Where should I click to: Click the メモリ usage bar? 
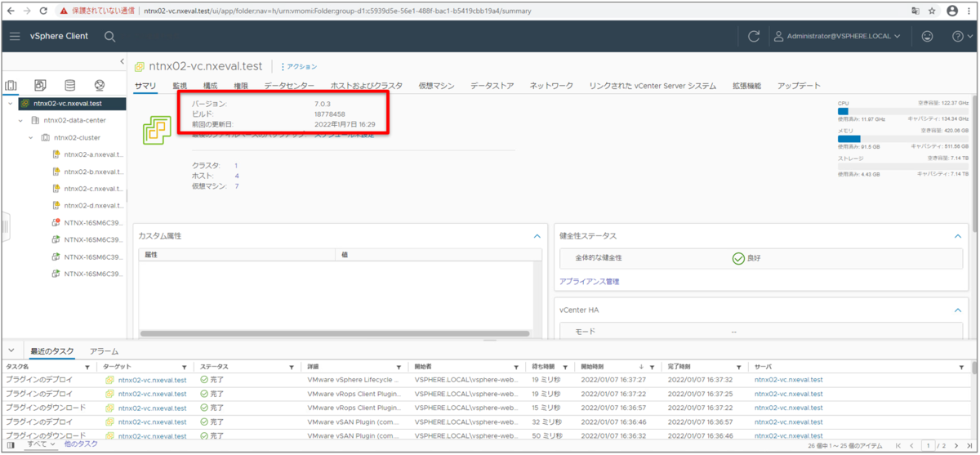pos(902,139)
